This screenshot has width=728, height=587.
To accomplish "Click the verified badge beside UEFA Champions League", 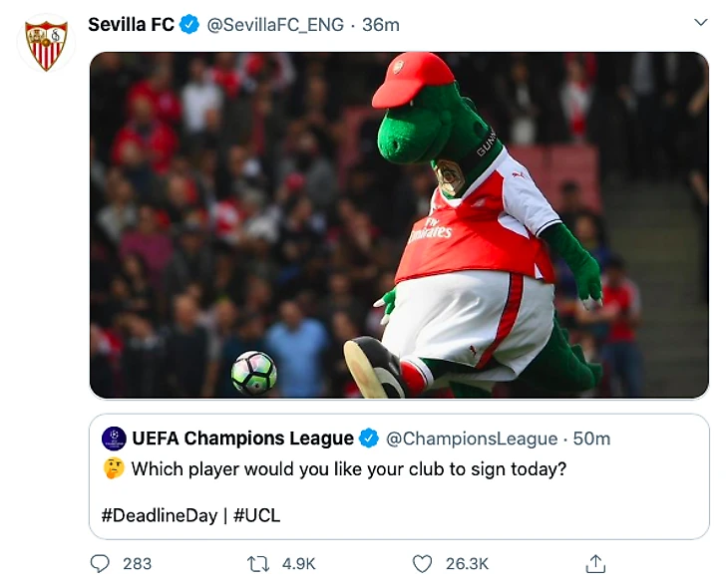I will [369, 439].
